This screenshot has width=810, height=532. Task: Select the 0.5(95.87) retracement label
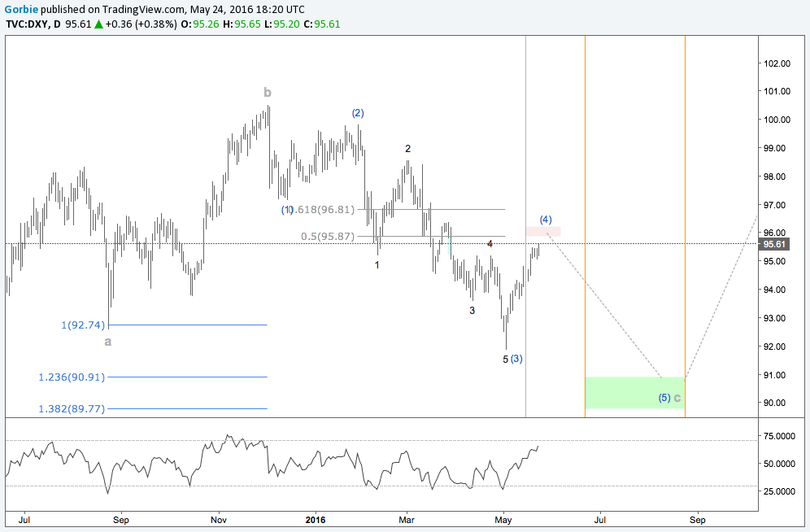point(328,237)
